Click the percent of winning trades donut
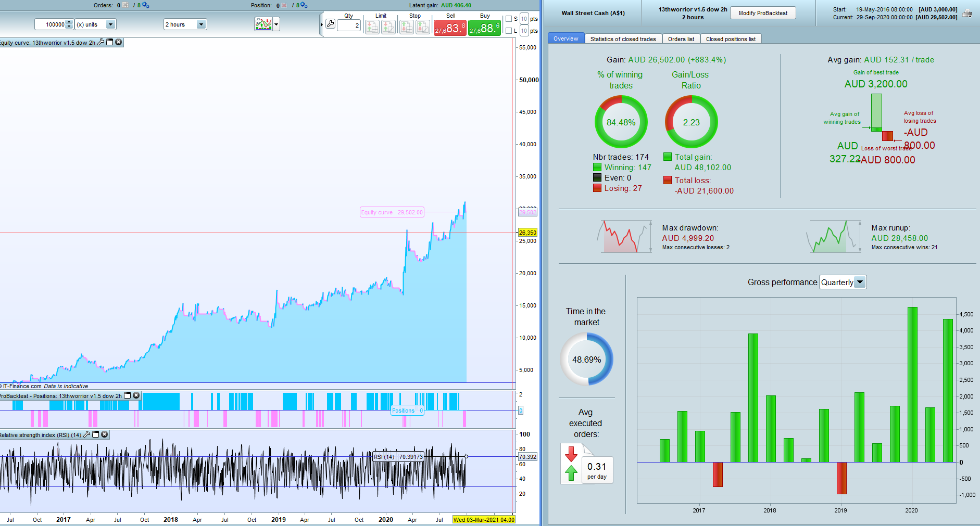The height and width of the screenshot is (526, 980). pyautogui.click(x=621, y=122)
